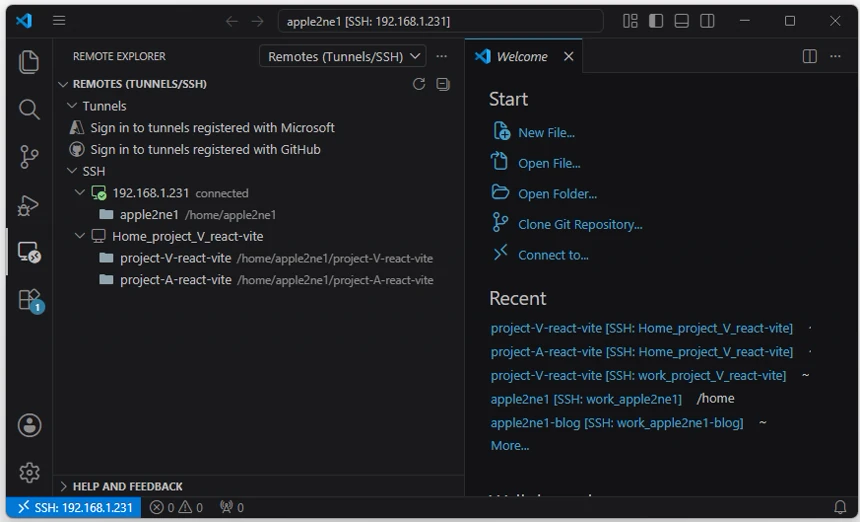Viewport: 860px width, 522px height.
Task: Open editor more actions ellipsis
Action: (835, 56)
